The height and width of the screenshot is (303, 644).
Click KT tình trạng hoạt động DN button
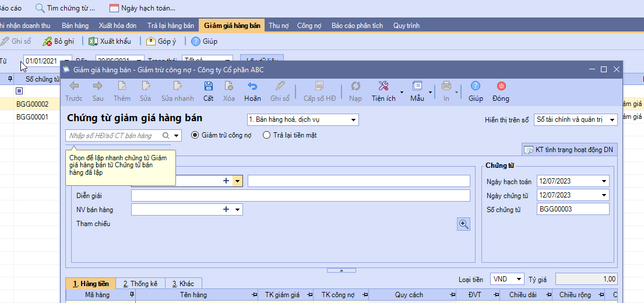[568, 150]
